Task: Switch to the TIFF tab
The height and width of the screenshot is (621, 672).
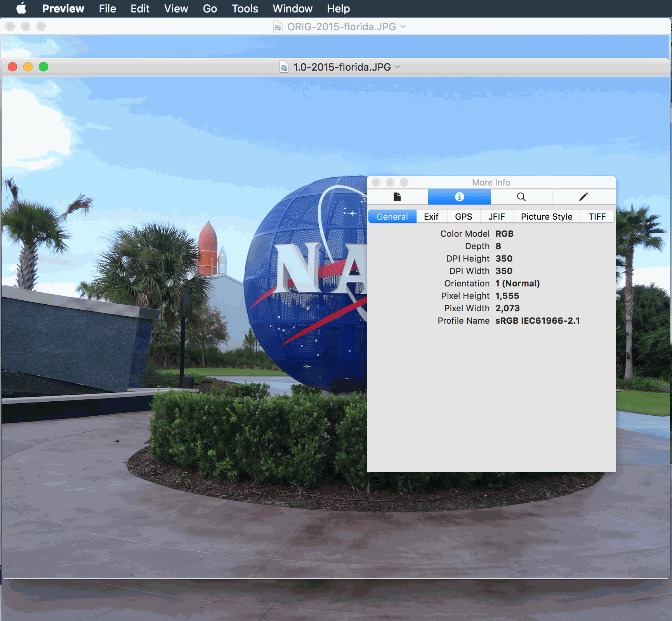Action: point(597,217)
